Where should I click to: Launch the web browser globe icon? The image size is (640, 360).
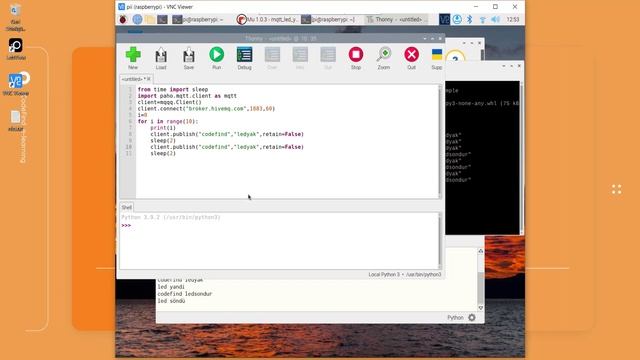[137, 19]
